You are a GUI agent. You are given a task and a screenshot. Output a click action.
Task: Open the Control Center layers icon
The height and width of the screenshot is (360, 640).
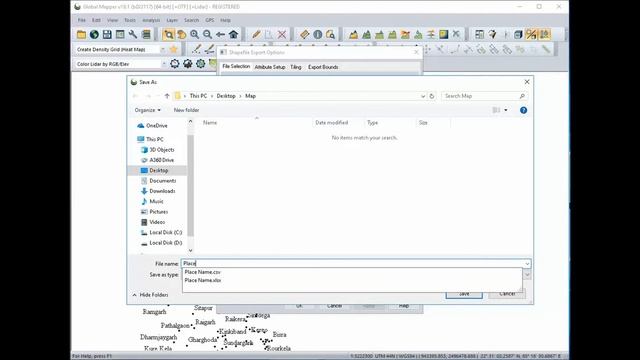click(146, 35)
